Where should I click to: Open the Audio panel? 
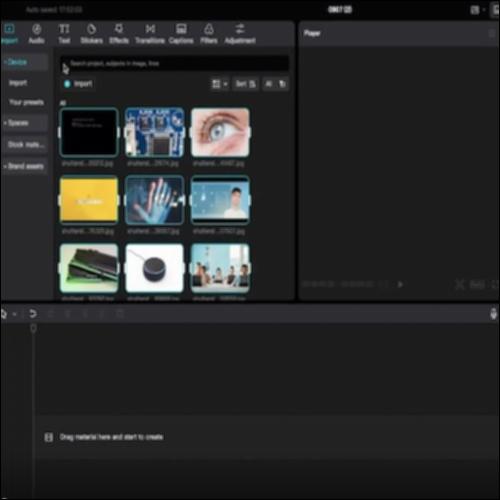(x=36, y=34)
